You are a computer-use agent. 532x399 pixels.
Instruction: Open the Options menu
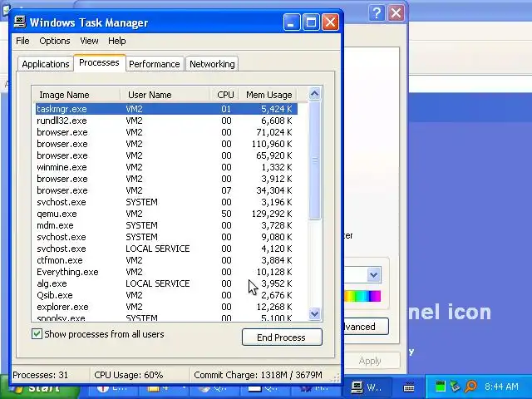tap(55, 41)
